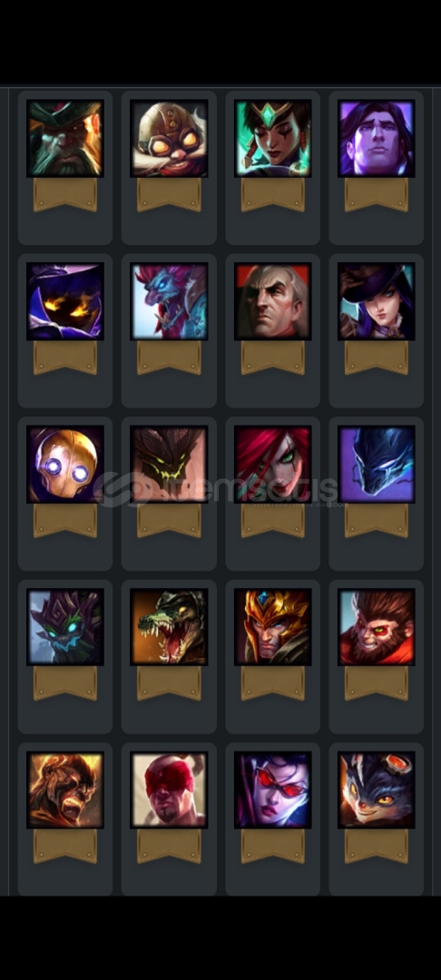Choose the blindfolded Lee Sin icon
Screen dimensions: 441x980
coord(169,790)
